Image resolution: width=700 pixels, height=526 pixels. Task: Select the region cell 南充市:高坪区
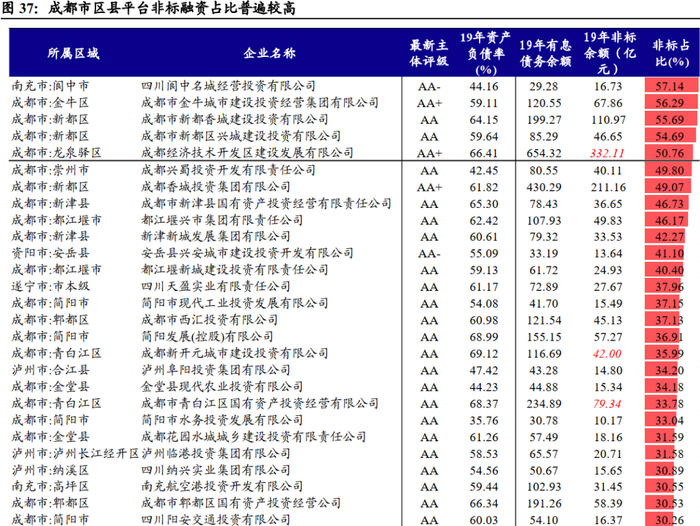(50, 486)
